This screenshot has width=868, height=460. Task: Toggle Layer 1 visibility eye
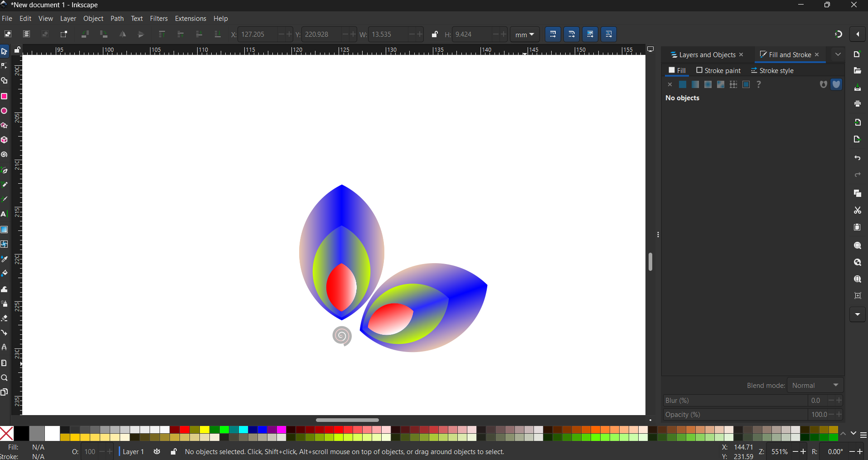coord(157,452)
